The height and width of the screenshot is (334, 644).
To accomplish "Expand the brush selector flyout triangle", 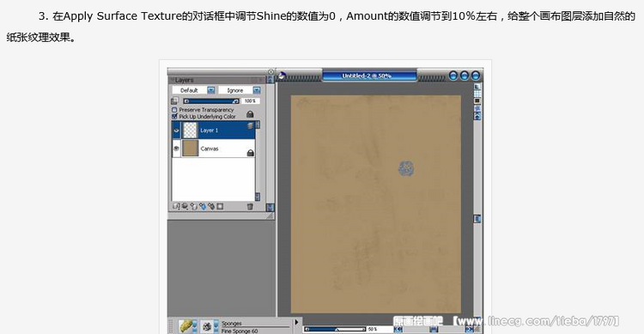I will click(296, 323).
